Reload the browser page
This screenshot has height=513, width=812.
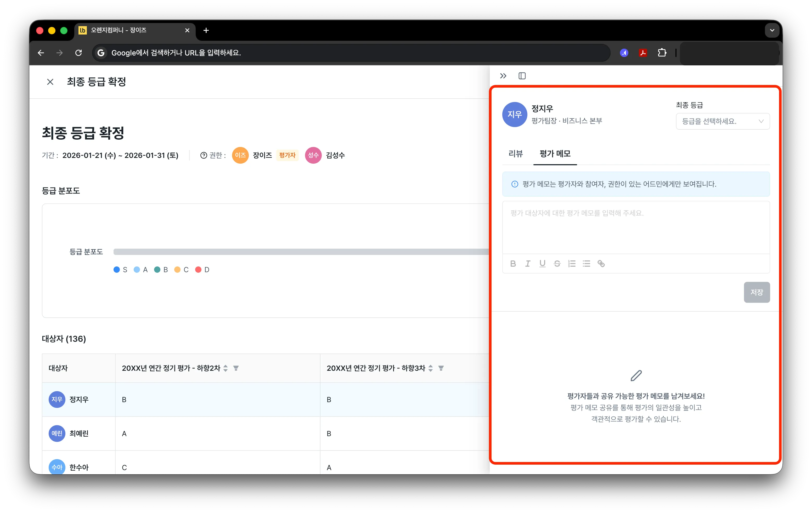[78, 53]
